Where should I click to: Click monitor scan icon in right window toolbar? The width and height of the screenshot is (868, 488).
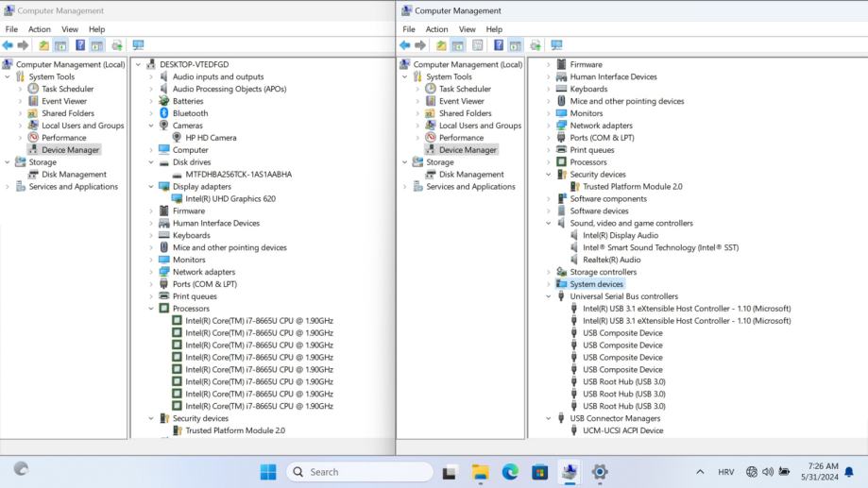coord(557,45)
